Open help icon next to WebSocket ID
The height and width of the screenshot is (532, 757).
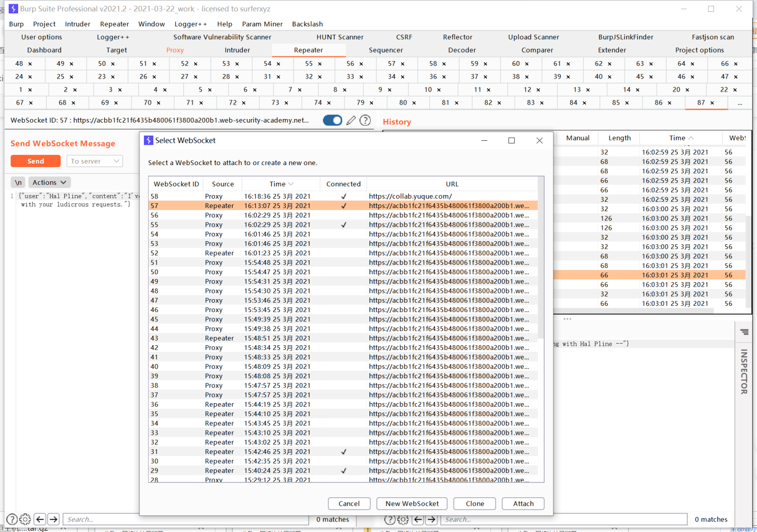click(365, 121)
